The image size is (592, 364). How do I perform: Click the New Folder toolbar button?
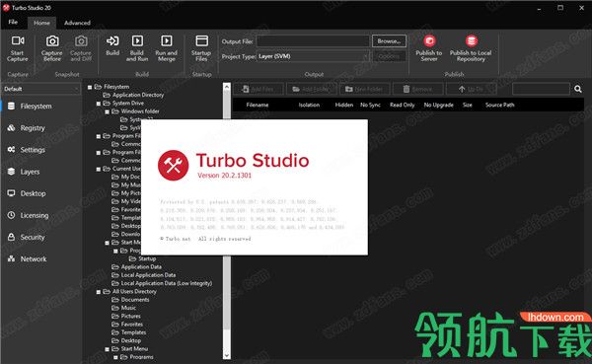point(365,89)
